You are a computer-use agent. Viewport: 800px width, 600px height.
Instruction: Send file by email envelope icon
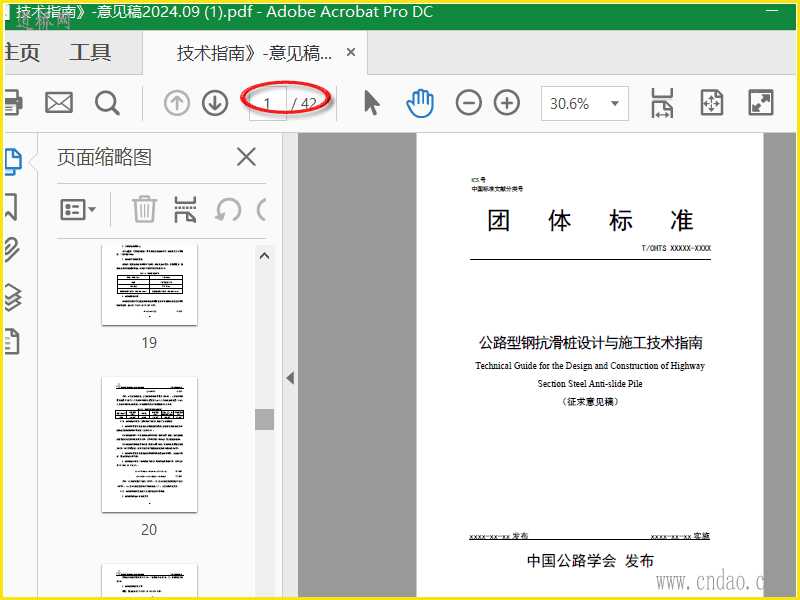[x=59, y=103]
